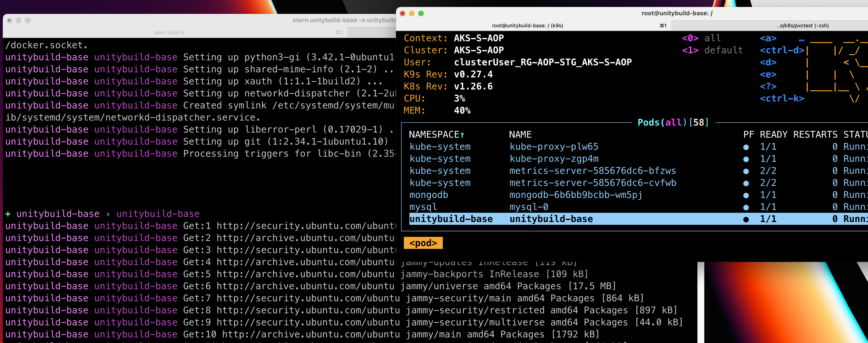Click the 'Get:10' jammy/main log line in stern

(x=302, y=335)
